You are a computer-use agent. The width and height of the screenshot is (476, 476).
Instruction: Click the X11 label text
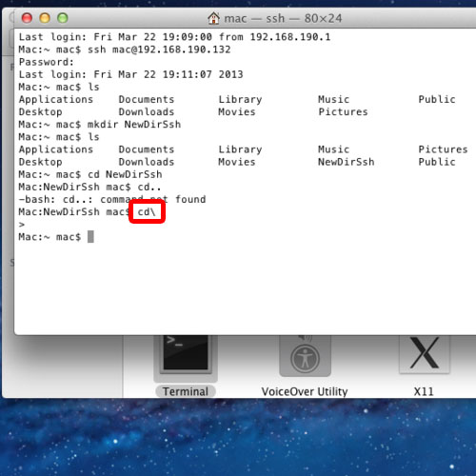[424, 391]
